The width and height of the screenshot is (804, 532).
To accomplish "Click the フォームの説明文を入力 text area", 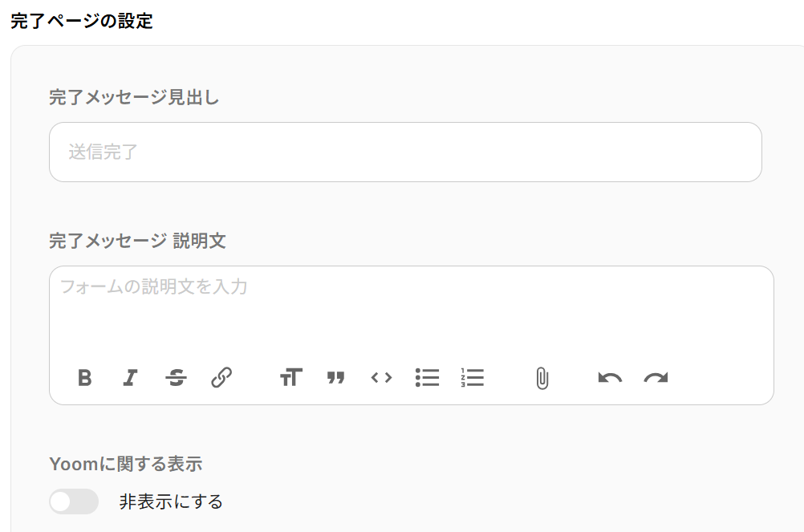I will pyautogui.click(x=411, y=309).
